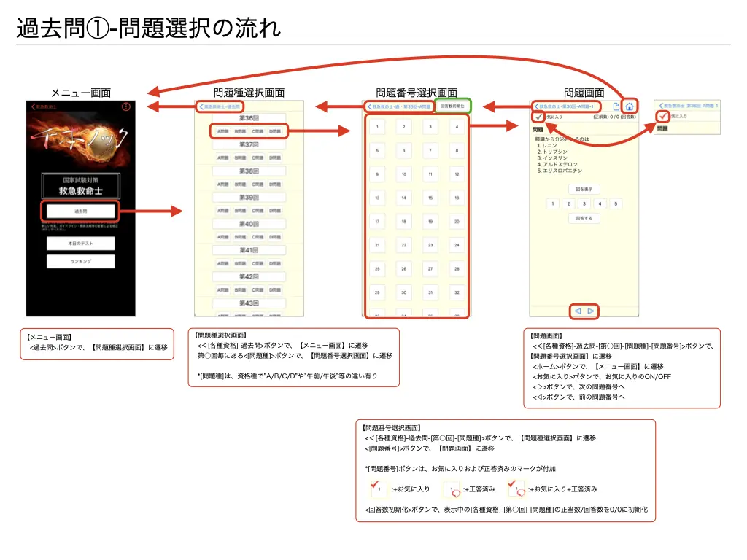Submit with 回答する button
The width and height of the screenshot is (747, 560).
click(584, 218)
